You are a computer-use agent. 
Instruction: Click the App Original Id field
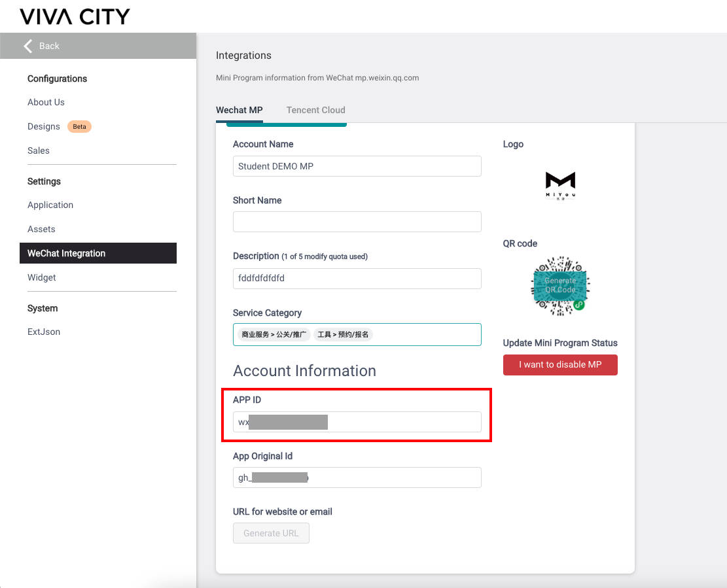tap(357, 477)
